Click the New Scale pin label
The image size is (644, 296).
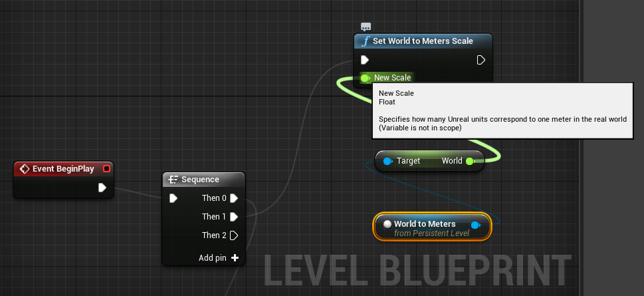[392, 78]
